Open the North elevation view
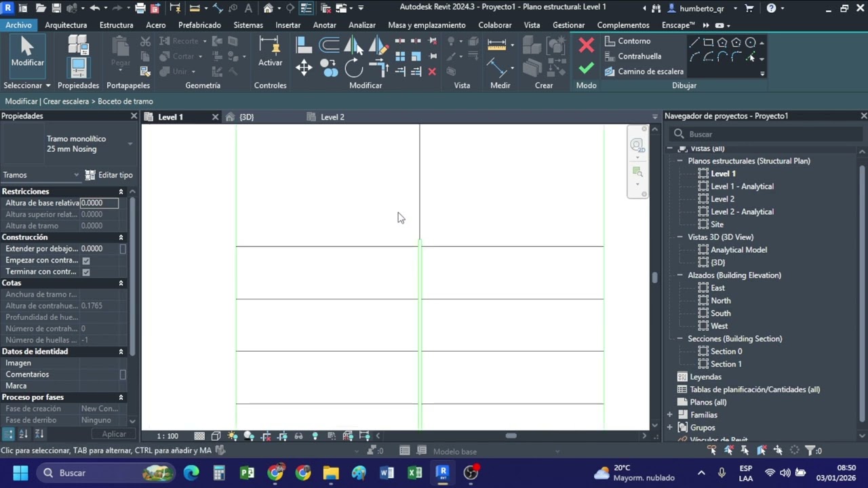Screen dimensions: 868x488 pyautogui.click(x=720, y=301)
